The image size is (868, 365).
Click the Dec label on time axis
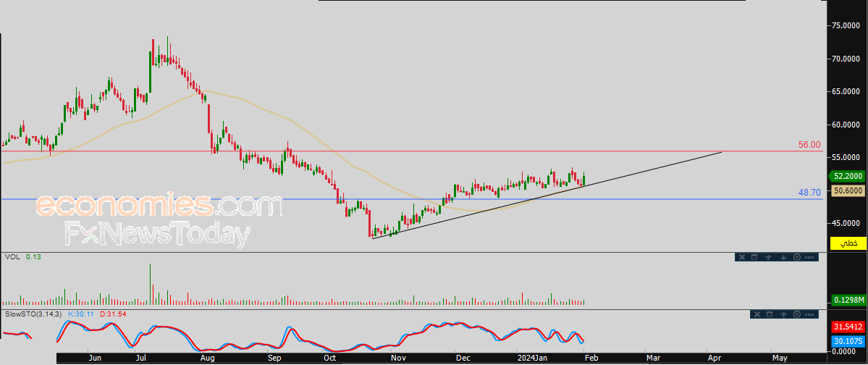coord(463,358)
